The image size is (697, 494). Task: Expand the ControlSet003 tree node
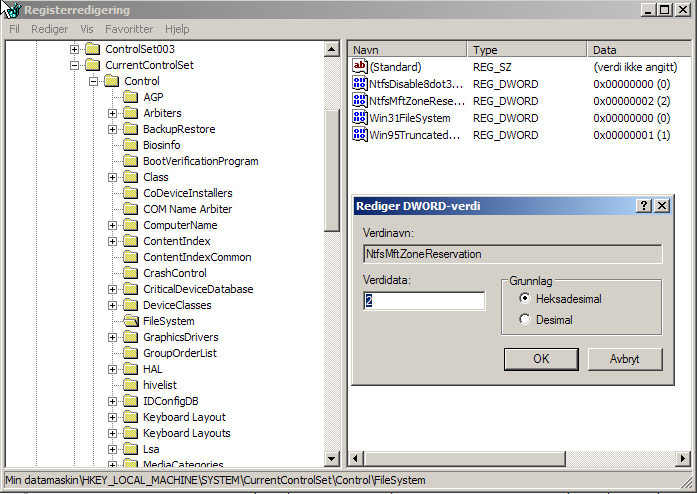tap(75, 49)
